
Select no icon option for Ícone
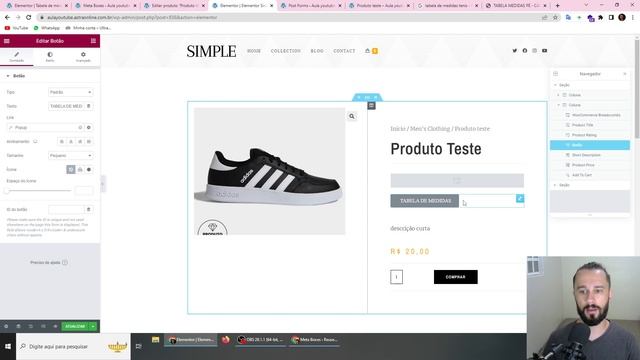[x=71, y=169]
